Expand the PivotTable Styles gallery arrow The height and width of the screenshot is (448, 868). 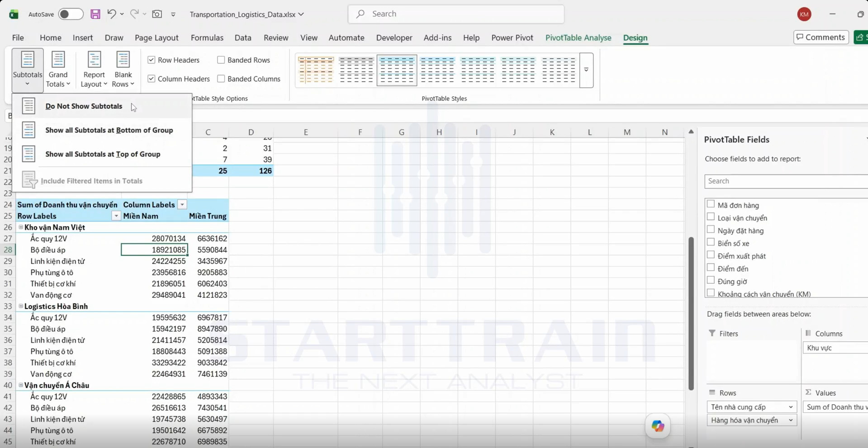pyautogui.click(x=586, y=70)
